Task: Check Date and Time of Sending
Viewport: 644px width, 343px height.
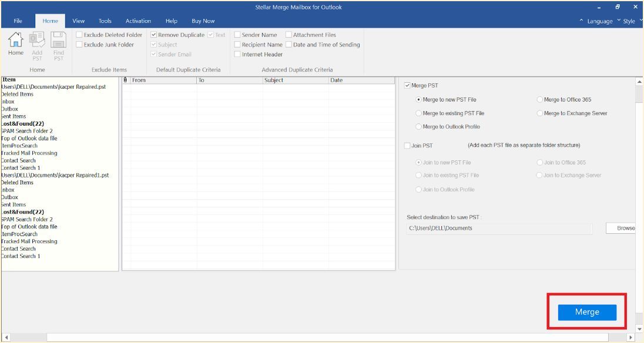Action: click(289, 44)
